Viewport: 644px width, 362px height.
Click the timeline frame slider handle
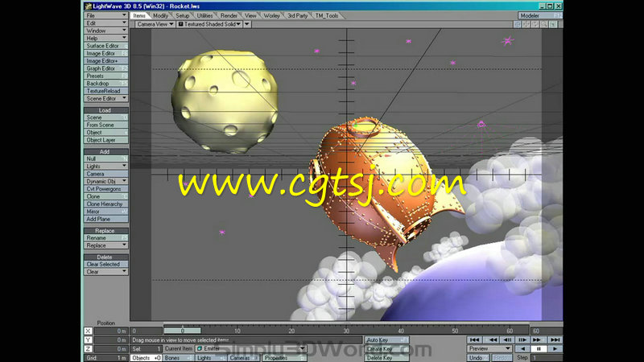pyautogui.click(x=183, y=331)
